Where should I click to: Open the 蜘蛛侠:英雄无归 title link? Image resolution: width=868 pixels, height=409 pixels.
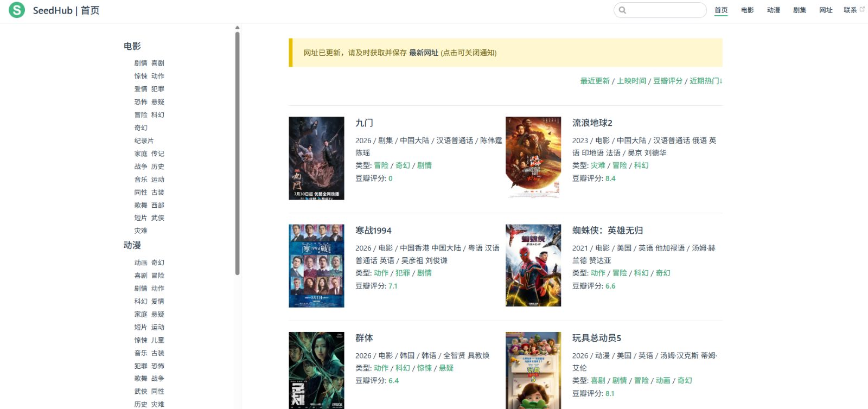click(608, 231)
